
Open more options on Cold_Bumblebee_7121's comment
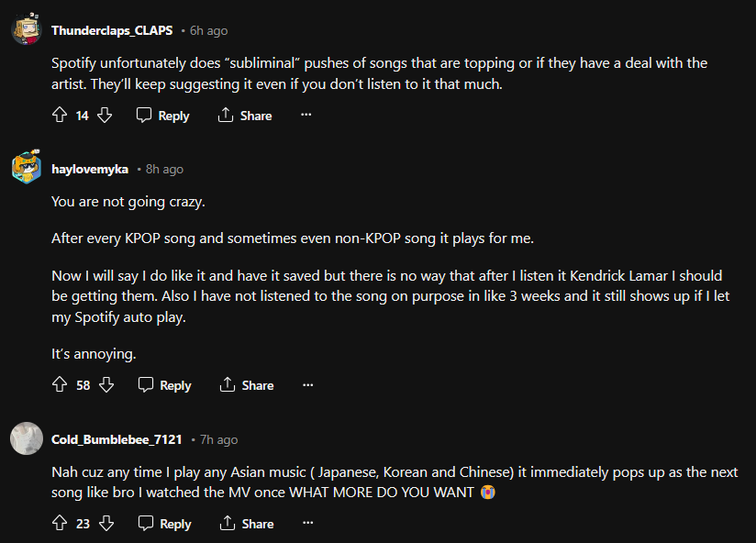point(308,524)
